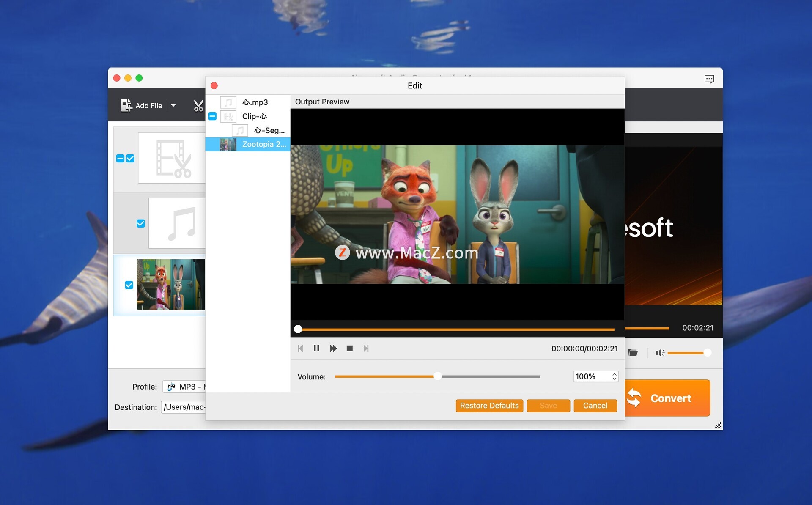
Task: Select the film-clip thumbnail in the main list
Action: click(172, 158)
